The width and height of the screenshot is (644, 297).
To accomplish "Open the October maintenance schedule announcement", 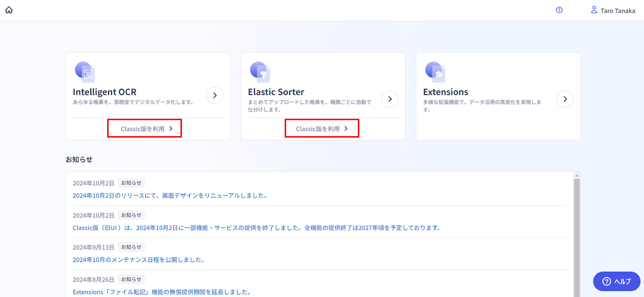I will [138, 260].
